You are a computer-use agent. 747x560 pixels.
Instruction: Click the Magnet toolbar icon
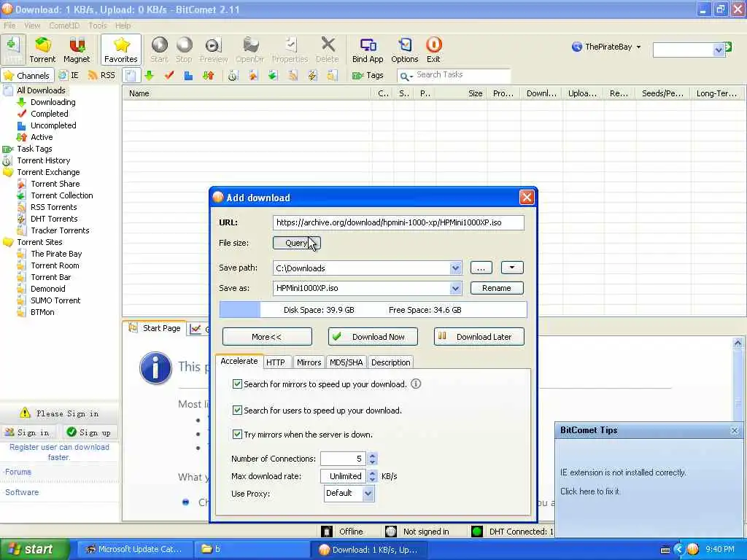77,50
